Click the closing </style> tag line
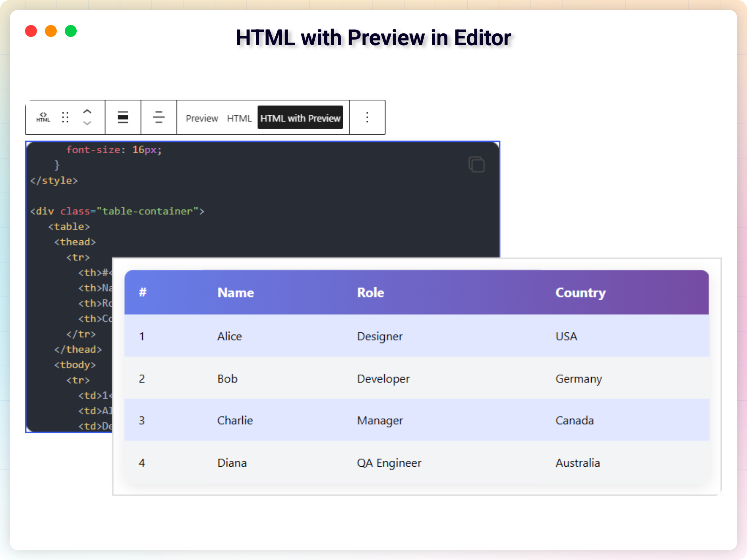 tap(54, 180)
